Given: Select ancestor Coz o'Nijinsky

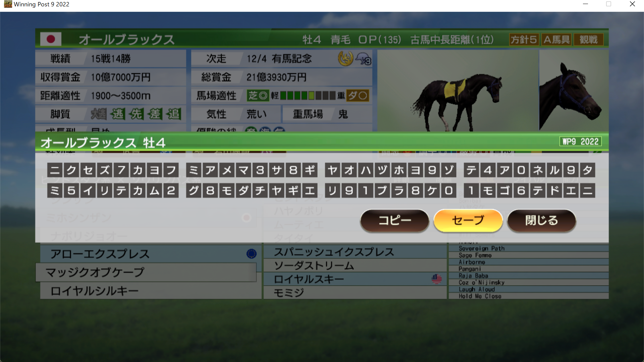Looking at the screenshot, I should [529, 282].
